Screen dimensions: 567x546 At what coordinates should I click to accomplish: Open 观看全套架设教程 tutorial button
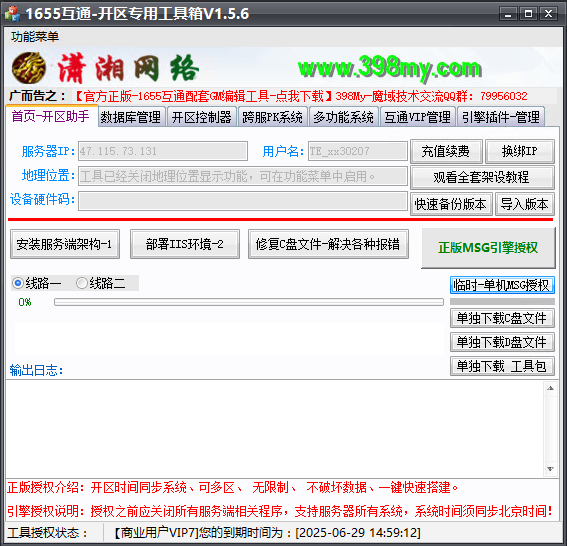pos(482,177)
